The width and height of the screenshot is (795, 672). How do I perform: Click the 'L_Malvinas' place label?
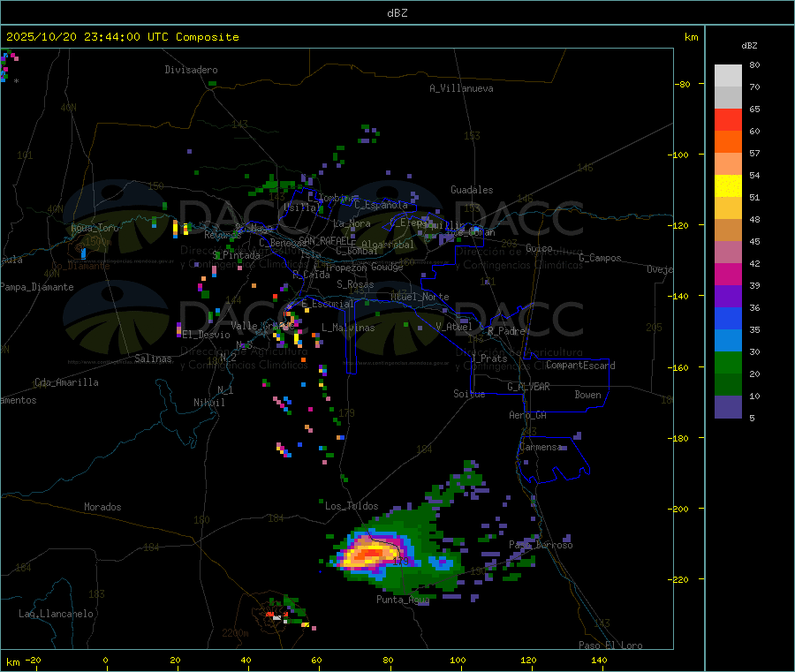click(348, 328)
